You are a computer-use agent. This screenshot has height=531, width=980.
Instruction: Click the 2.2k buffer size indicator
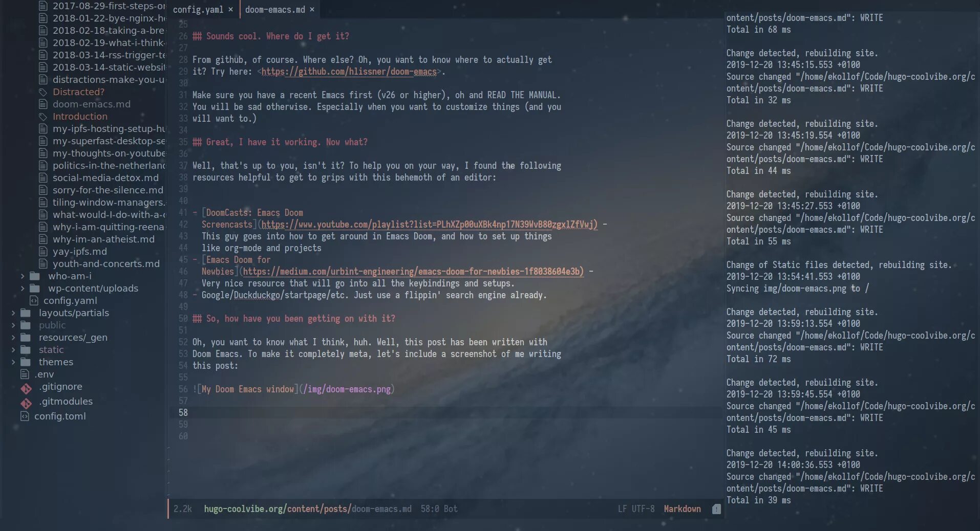pos(183,509)
